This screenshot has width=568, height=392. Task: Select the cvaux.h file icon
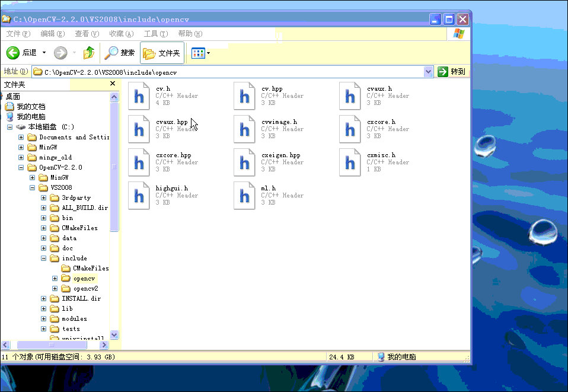coord(350,96)
